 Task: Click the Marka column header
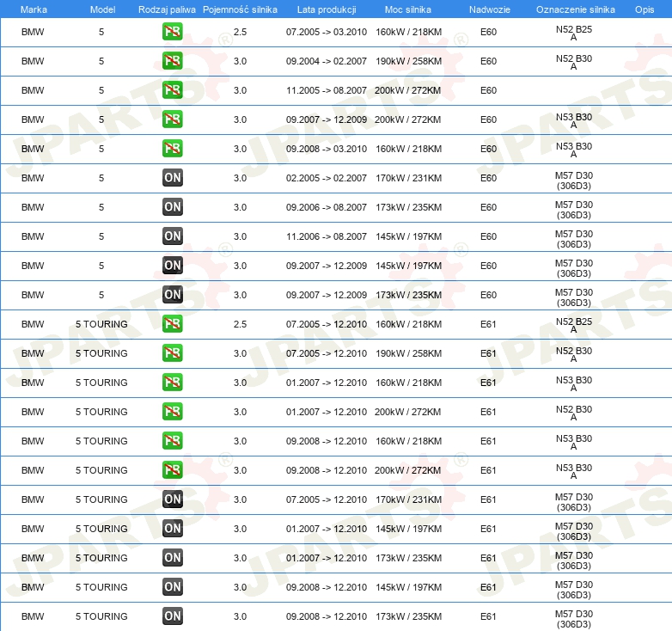pyautogui.click(x=34, y=9)
